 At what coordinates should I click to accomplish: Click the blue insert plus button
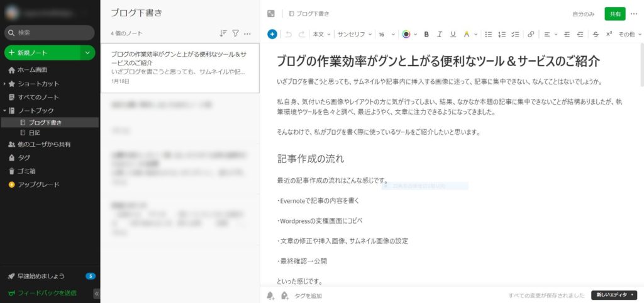tap(272, 34)
